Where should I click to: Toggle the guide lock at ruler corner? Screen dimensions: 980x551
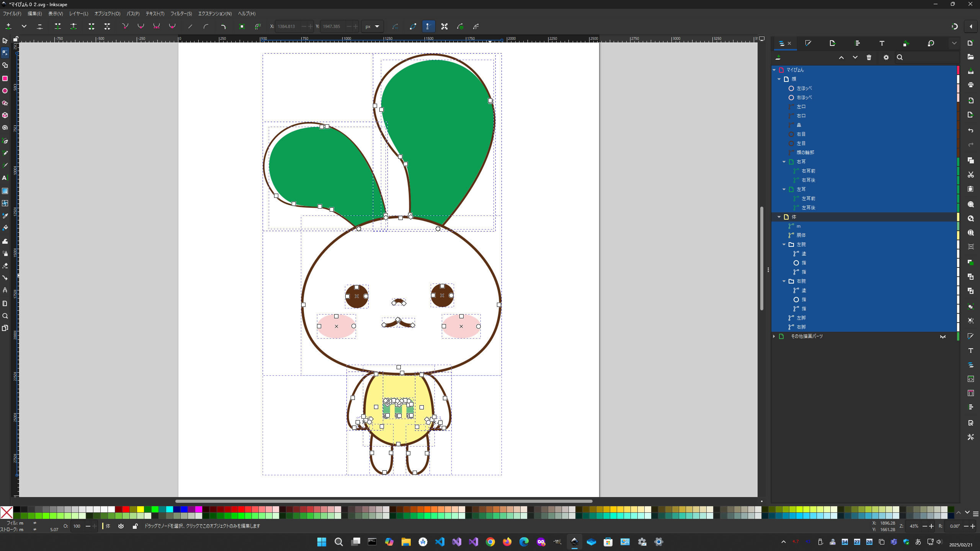[15, 39]
